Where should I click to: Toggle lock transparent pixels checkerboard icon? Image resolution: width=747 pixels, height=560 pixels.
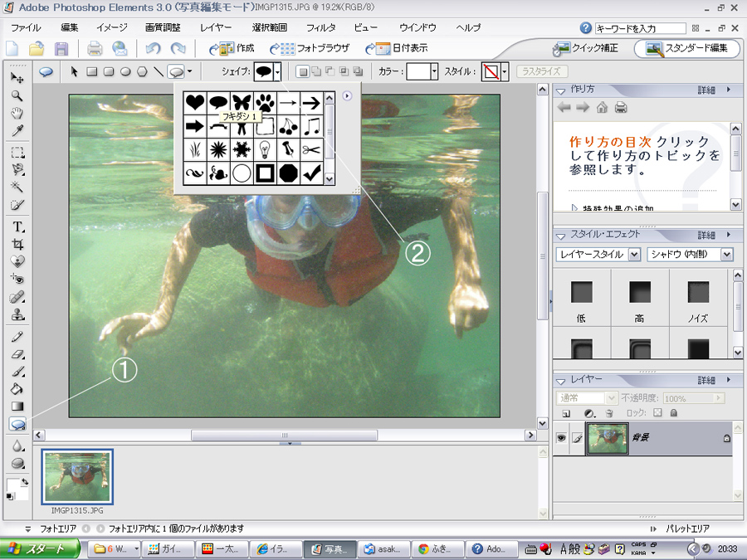point(657,412)
